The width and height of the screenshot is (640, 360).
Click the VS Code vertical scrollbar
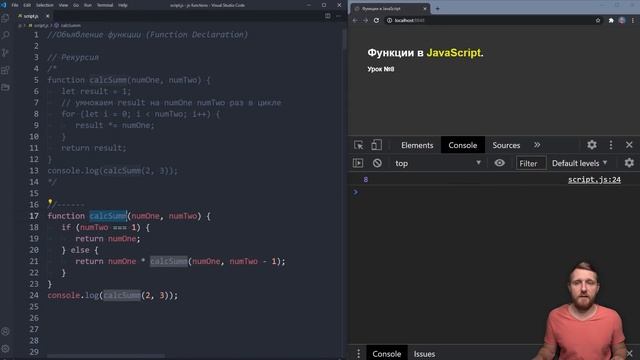(344, 39)
